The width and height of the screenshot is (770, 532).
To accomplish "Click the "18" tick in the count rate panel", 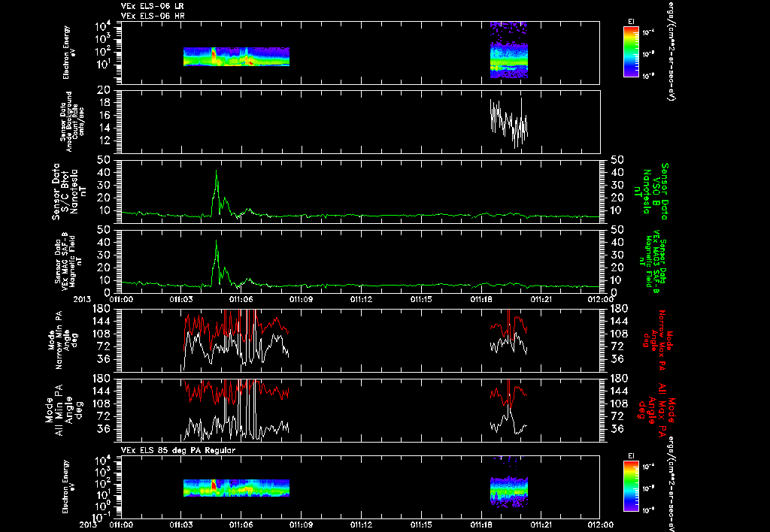I will point(104,103).
